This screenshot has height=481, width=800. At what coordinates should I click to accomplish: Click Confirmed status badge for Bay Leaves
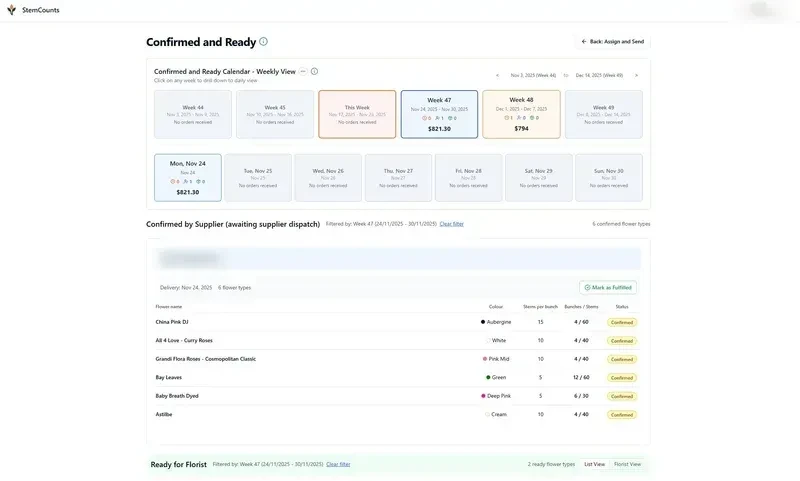622,378
